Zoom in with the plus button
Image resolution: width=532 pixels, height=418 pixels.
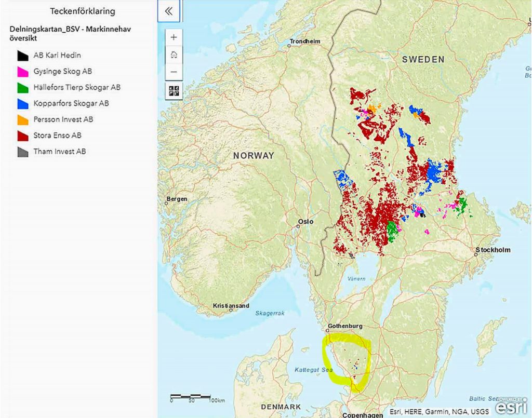tap(174, 37)
